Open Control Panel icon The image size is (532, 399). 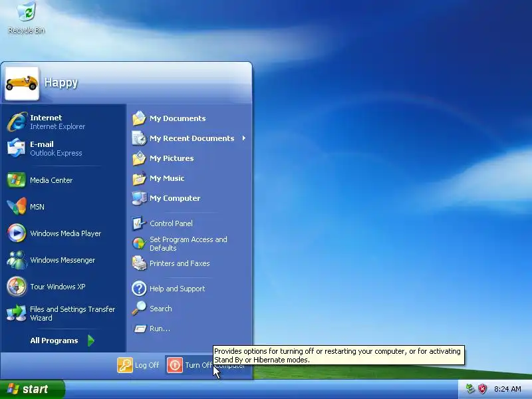pyautogui.click(x=139, y=223)
